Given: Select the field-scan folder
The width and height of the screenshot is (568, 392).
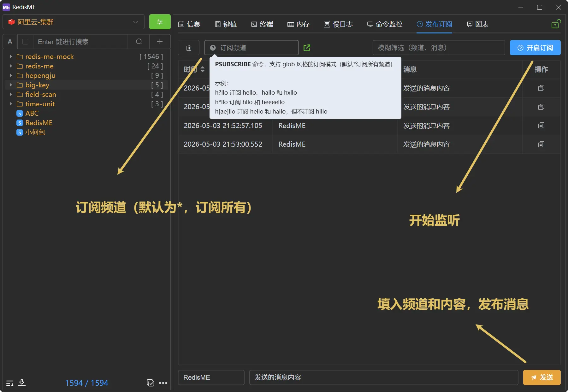Looking at the screenshot, I should [x=41, y=94].
